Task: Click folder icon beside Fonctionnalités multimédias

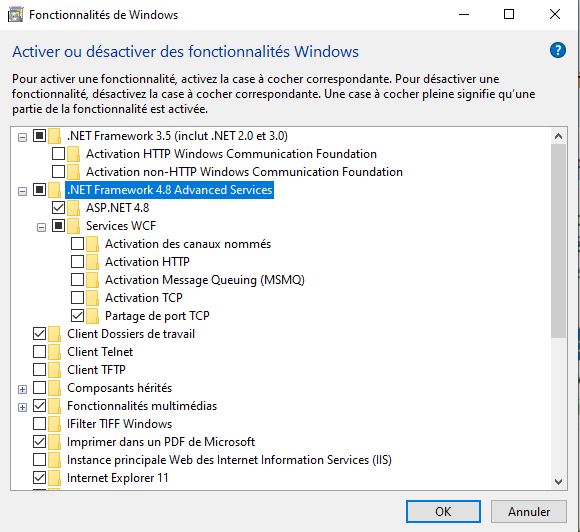Action: coord(54,406)
